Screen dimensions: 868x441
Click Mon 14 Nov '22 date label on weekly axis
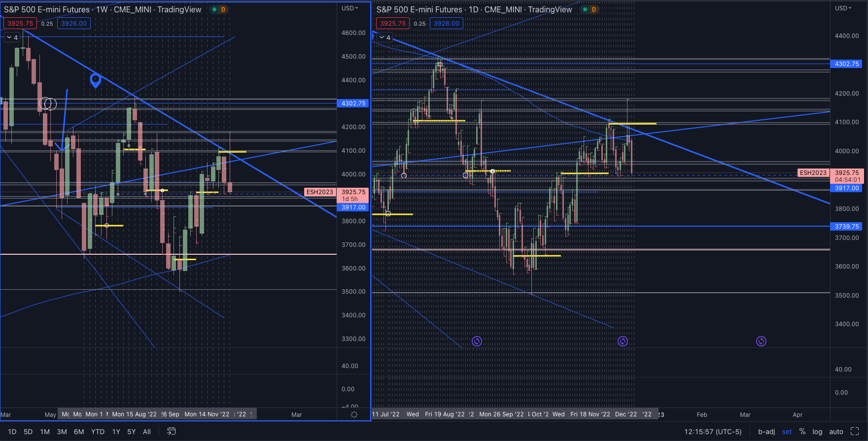(x=207, y=414)
